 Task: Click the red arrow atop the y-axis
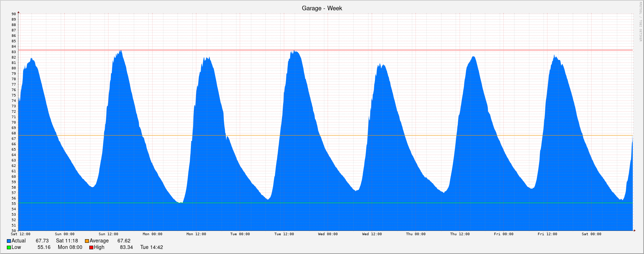pyautogui.click(x=18, y=12)
